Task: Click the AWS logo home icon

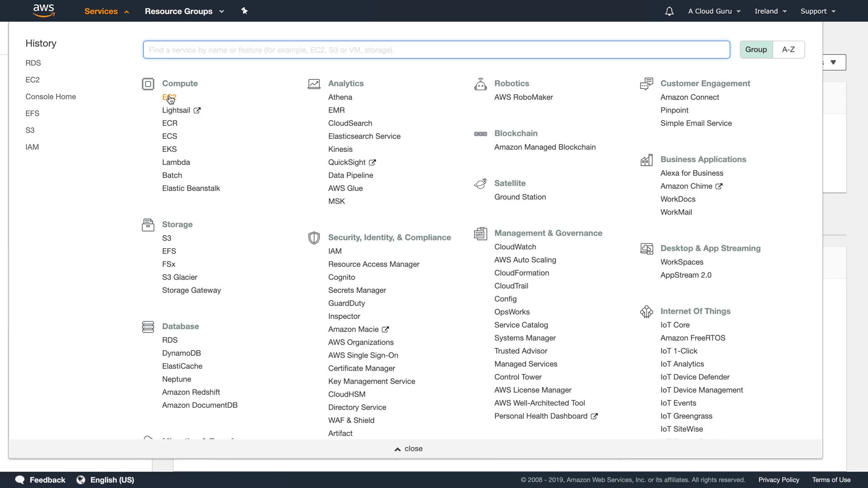Action: (44, 11)
